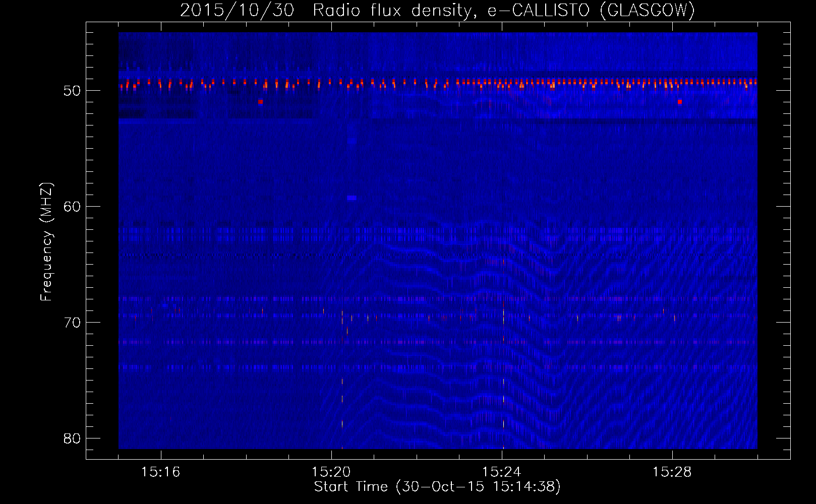Image resolution: width=816 pixels, height=504 pixels.
Task: Click the 60 frequency tick label
Action: (72, 207)
